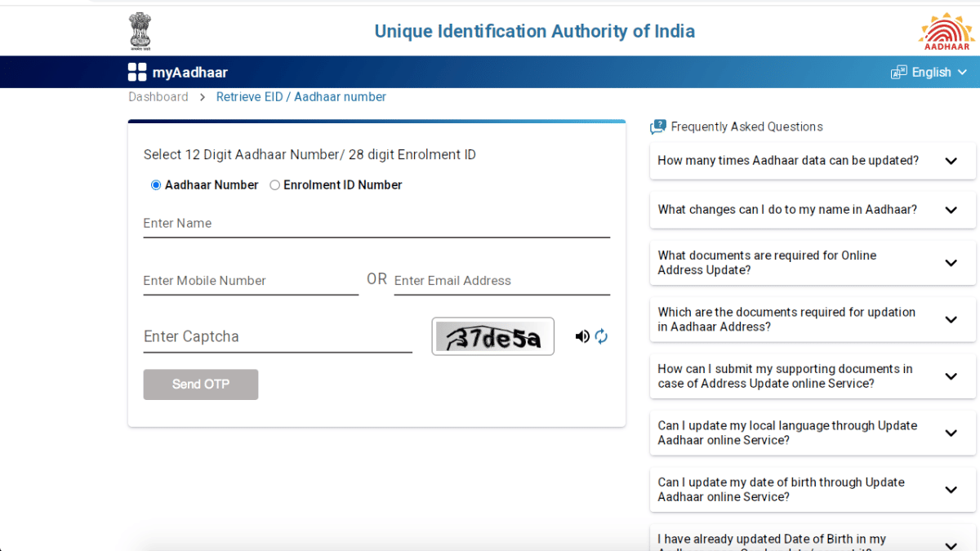Click the Enter Captcha input field
This screenshot has width=980, height=551.
[x=278, y=336]
